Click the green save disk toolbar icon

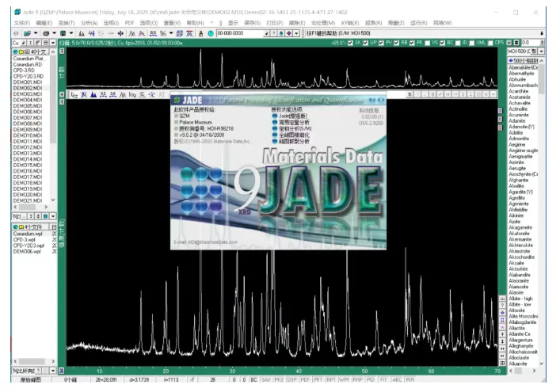pos(63,33)
